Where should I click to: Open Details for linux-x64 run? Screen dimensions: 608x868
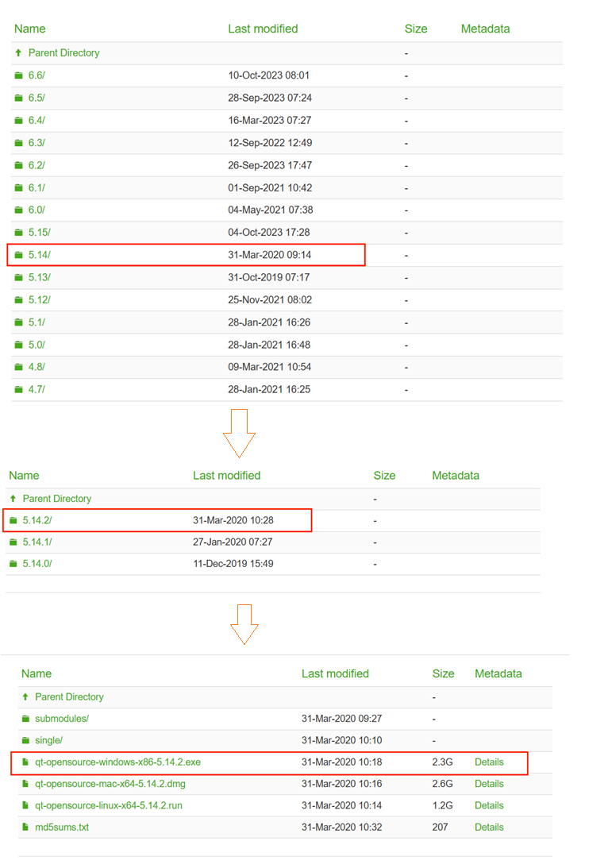pos(489,805)
